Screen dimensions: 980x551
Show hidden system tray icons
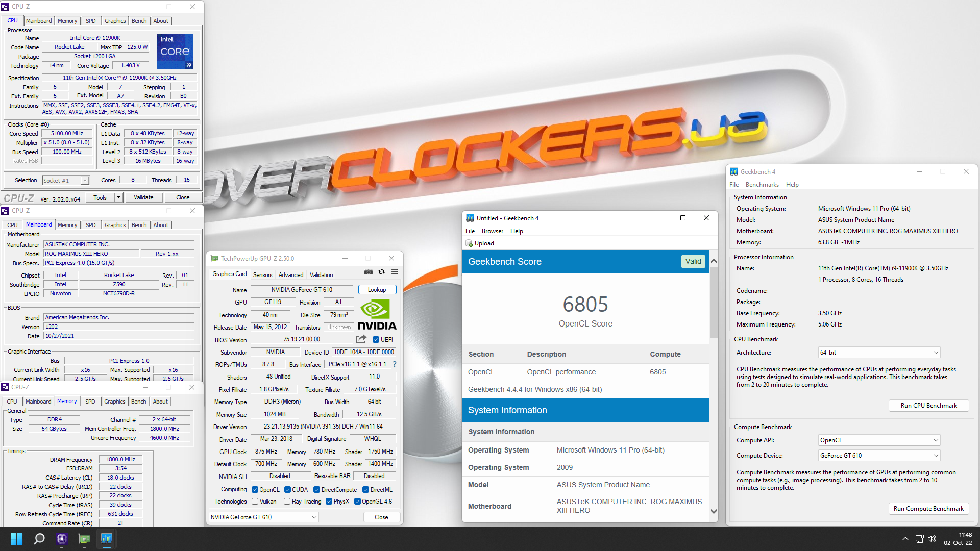[x=905, y=539]
